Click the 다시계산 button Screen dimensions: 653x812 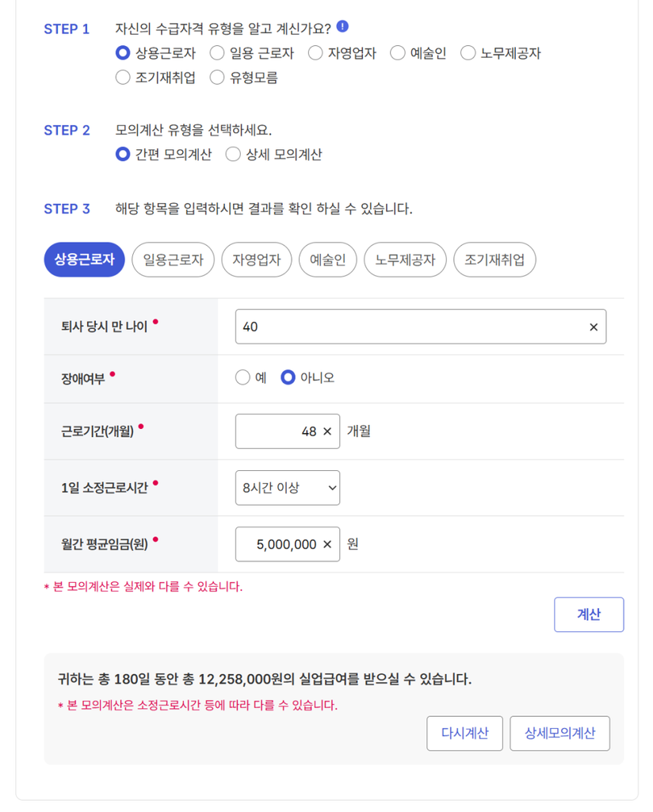tap(464, 733)
